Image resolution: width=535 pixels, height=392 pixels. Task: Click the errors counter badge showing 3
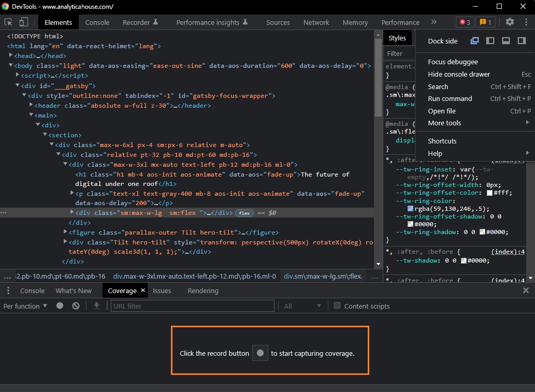click(x=465, y=22)
